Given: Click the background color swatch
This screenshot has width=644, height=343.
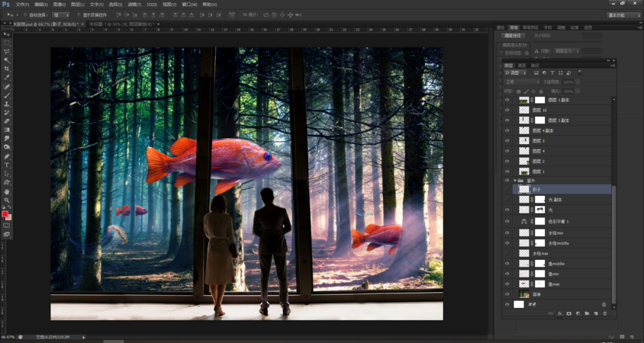Looking at the screenshot, I should click(10, 218).
